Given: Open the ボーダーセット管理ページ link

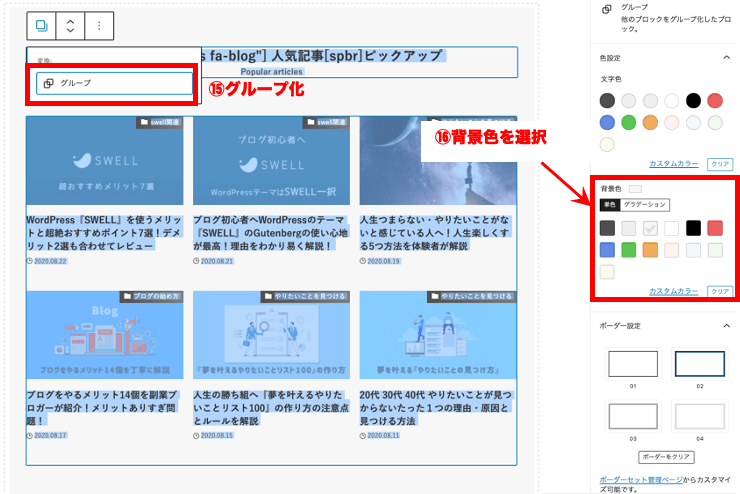Looking at the screenshot, I should pos(641,480).
